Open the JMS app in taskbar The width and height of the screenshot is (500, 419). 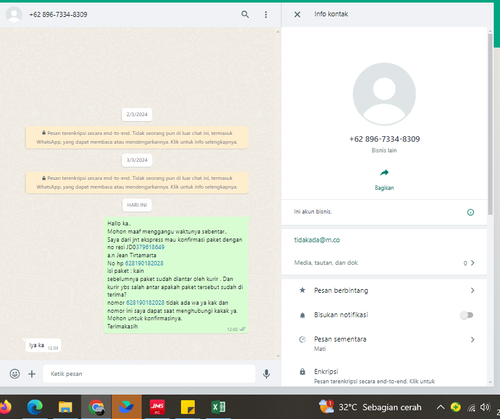pos(157,407)
